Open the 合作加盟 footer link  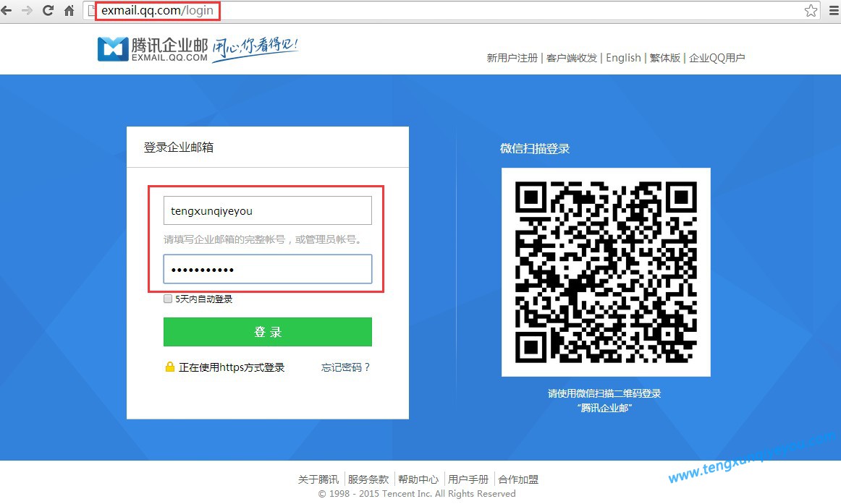(518, 479)
